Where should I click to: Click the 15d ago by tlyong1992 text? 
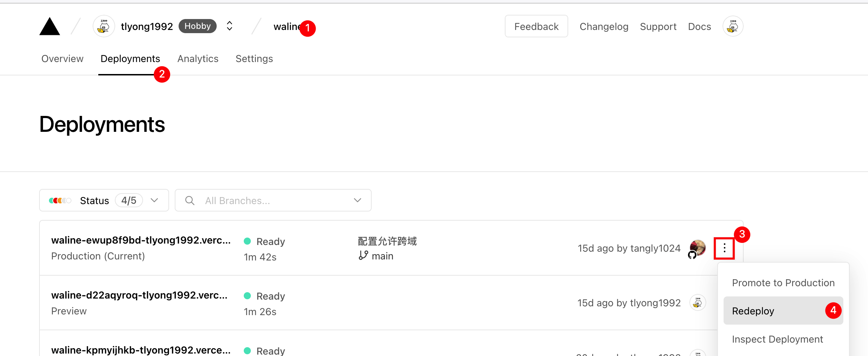coord(629,303)
